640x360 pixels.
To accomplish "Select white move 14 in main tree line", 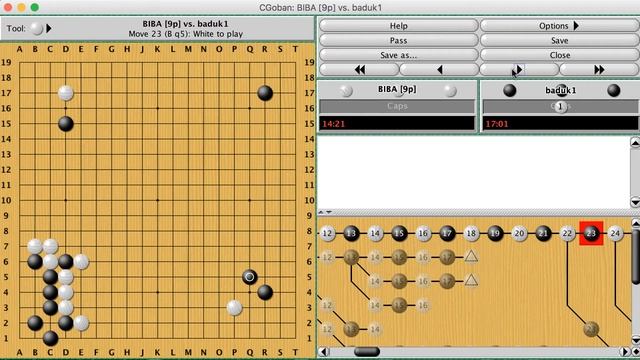I will [x=375, y=233].
